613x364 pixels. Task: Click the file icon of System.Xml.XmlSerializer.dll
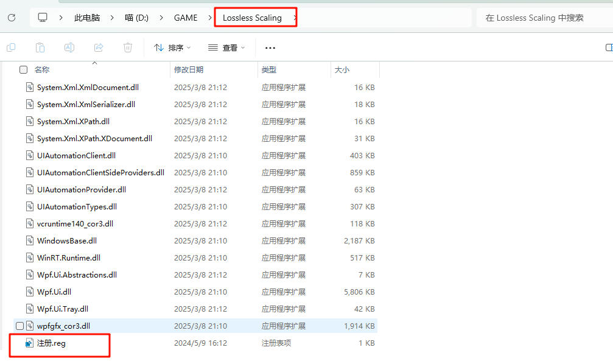pyautogui.click(x=30, y=104)
